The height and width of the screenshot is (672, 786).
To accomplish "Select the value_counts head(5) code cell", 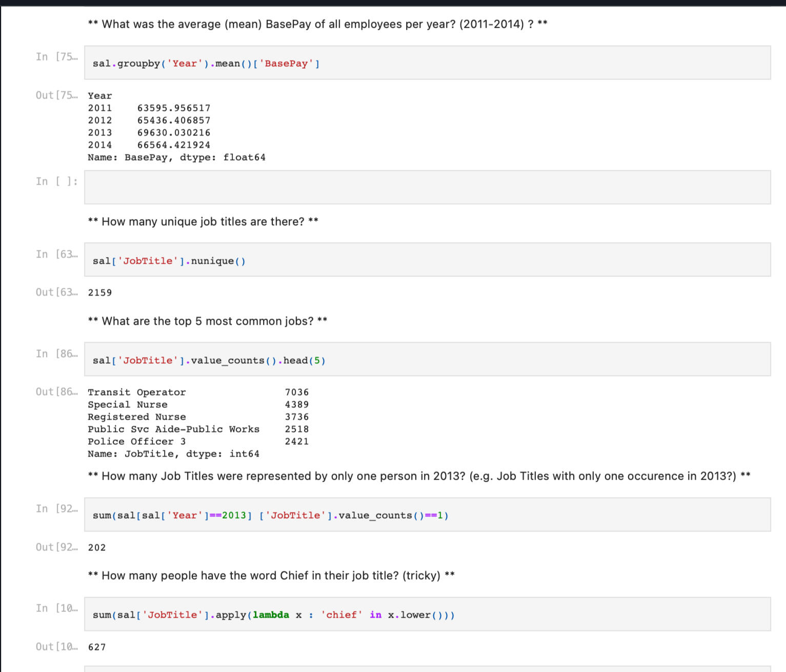I will click(427, 360).
